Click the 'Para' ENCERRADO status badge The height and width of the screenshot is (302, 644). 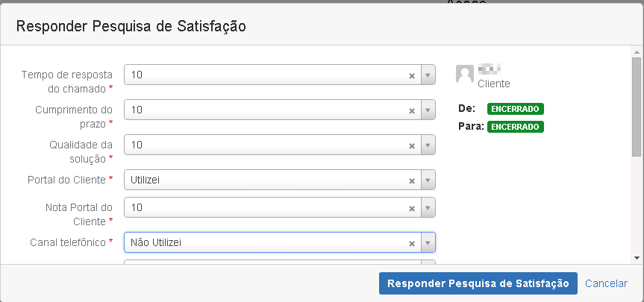pos(516,127)
